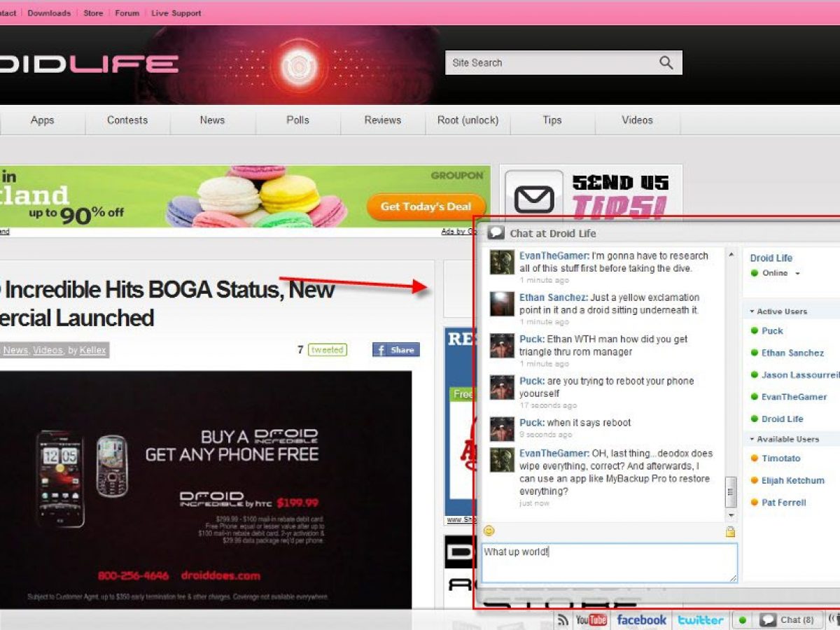The image size is (840, 630).
Task: Click the yellow padlock icon in chat
Action: point(730,532)
